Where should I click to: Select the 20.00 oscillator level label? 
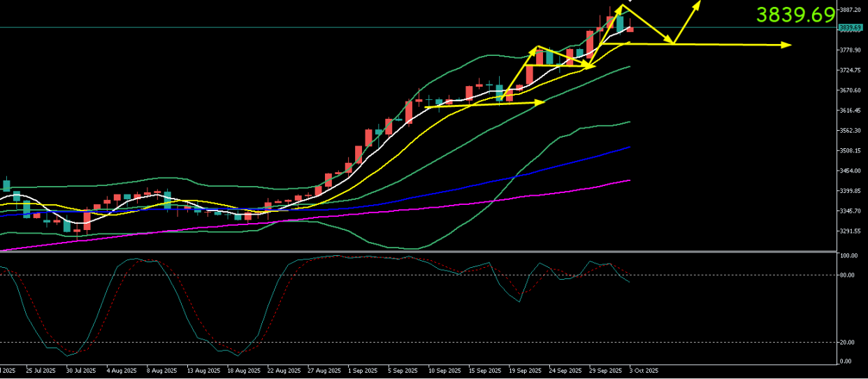coord(848,343)
